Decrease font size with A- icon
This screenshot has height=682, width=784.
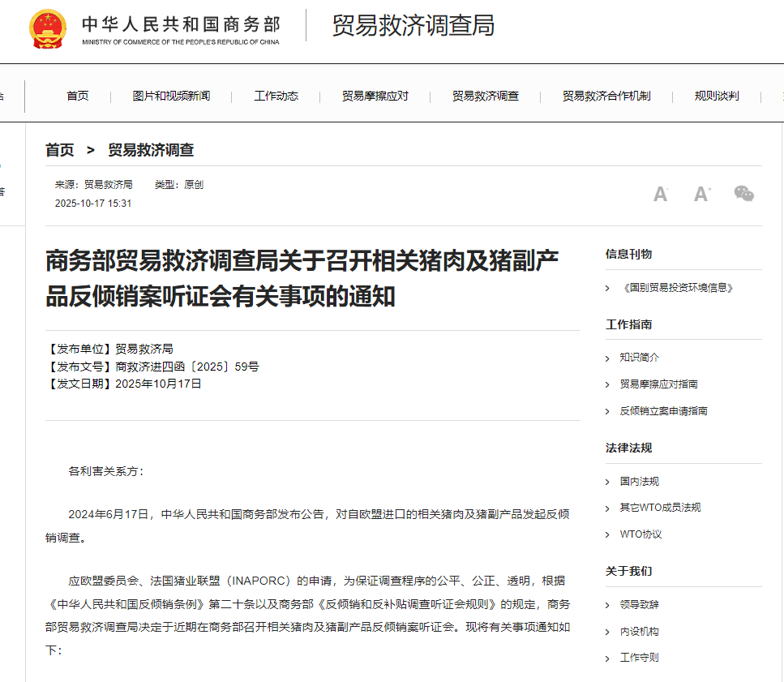point(661,194)
